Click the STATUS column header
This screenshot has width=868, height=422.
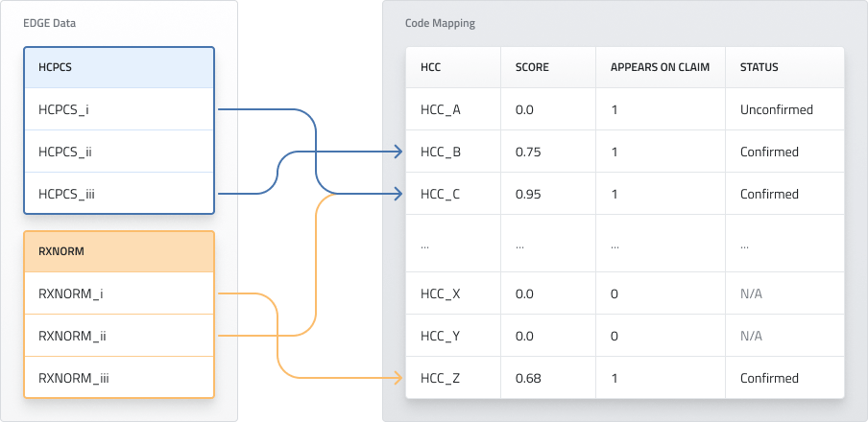[759, 68]
